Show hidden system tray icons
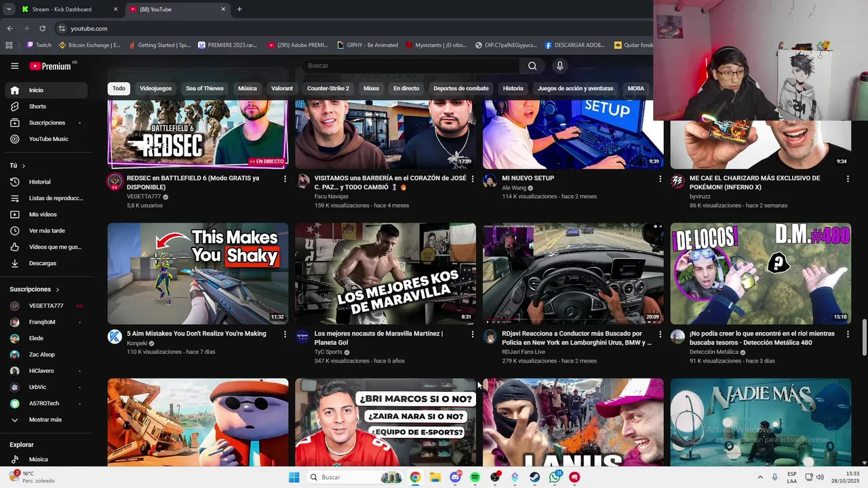Image resolution: width=868 pixels, height=488 pixels. click(759, 477)
